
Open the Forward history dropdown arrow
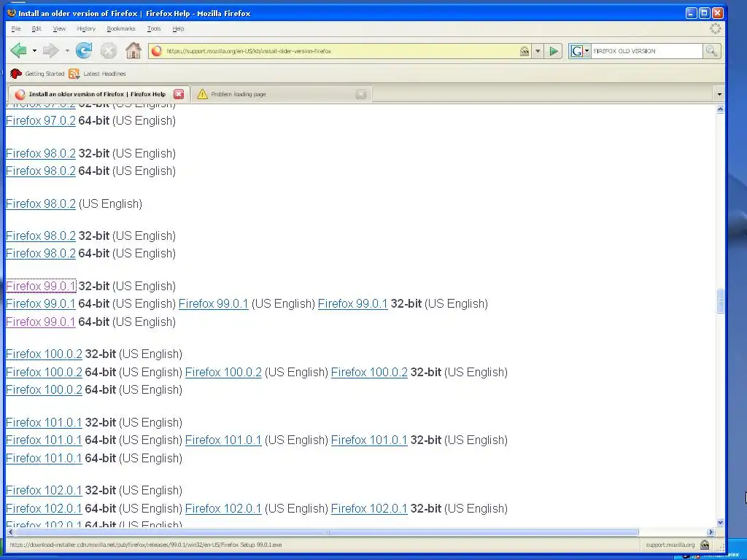[x=67, y=50]
